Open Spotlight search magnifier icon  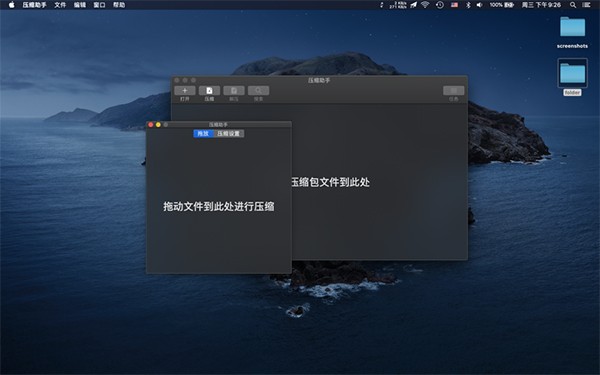click(573, 5)
